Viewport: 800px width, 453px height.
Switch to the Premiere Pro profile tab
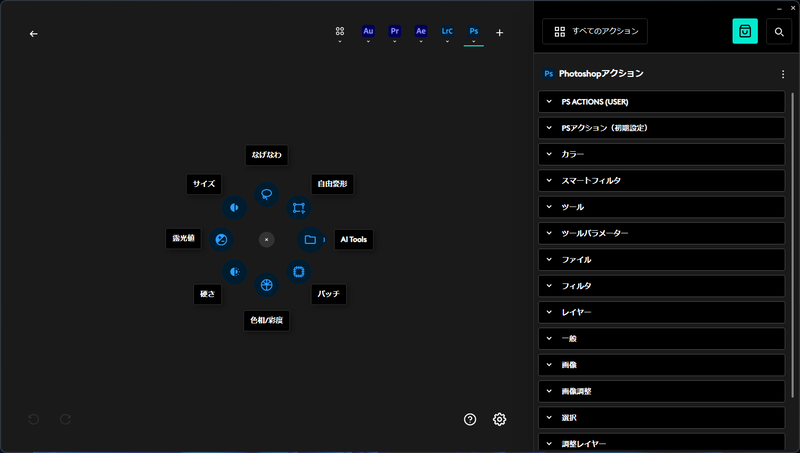point(394,31)
